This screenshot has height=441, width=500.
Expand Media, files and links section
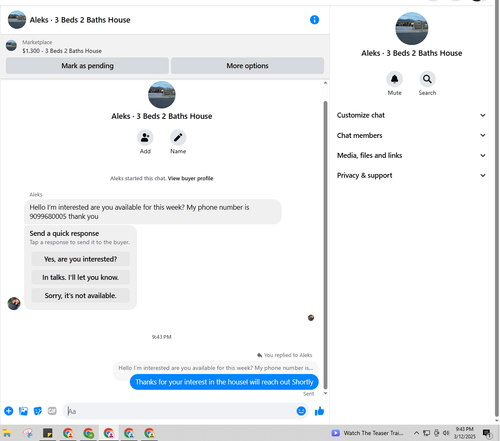click(x=411, y=155)
